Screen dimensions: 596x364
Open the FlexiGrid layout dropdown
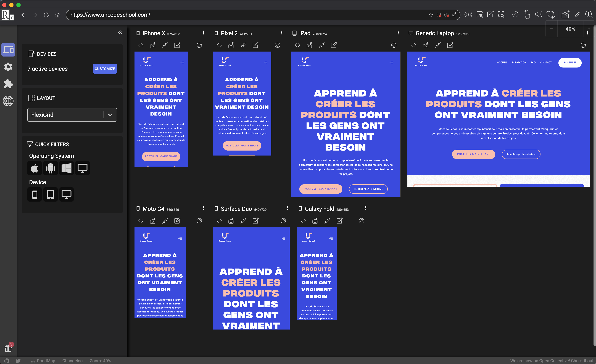point(72,115)
